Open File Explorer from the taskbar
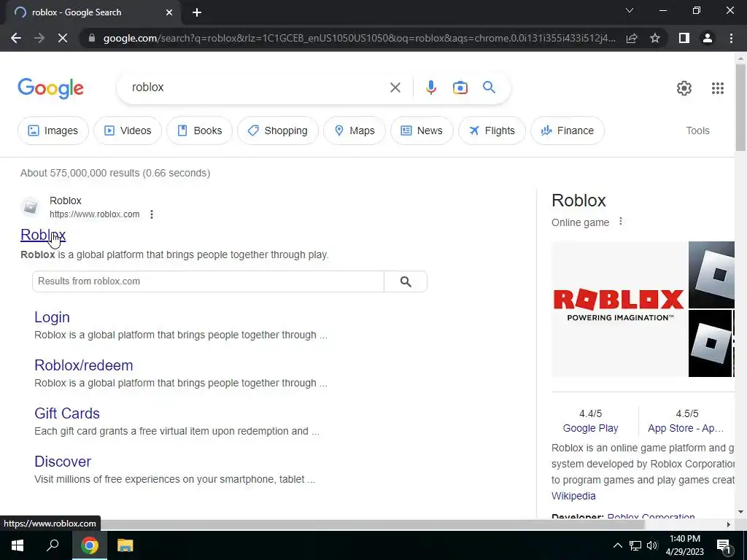 click(125, 545)
